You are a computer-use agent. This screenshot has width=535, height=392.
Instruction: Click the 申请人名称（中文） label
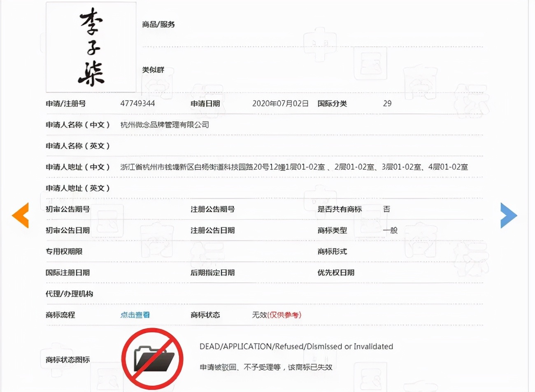pos(78,125)
